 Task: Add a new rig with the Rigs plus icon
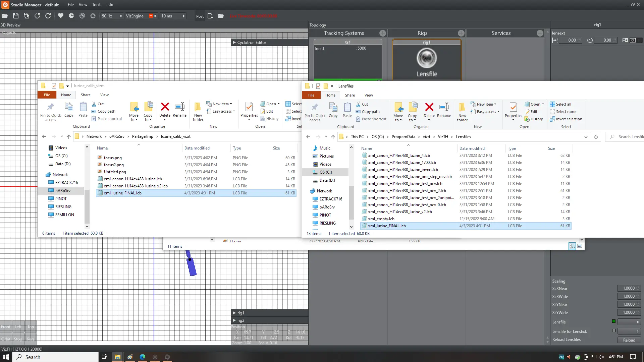click(x=461, y=33)
